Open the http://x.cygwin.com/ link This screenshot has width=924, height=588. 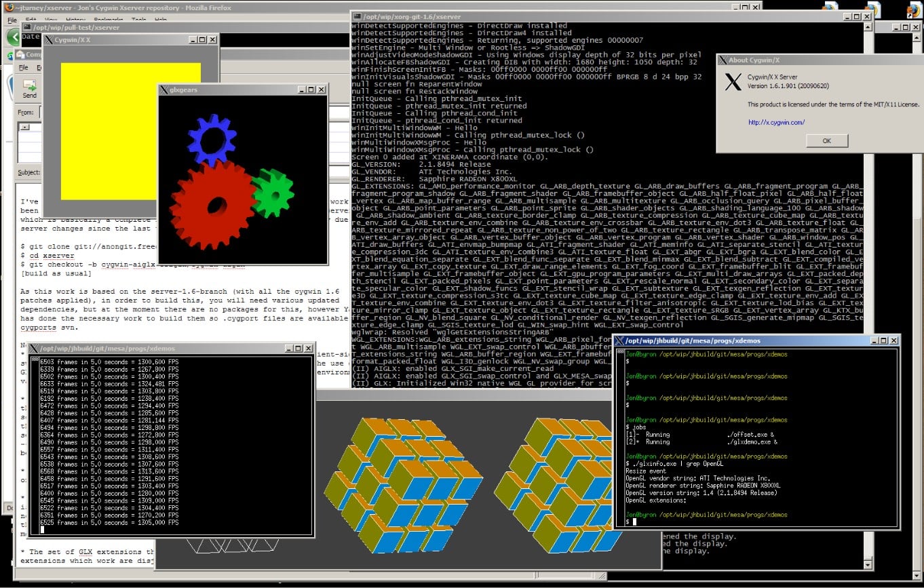coord(776,123)
